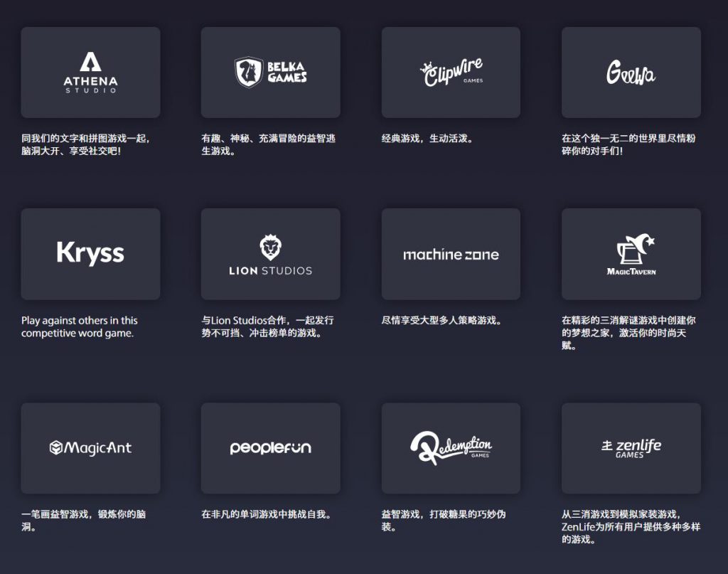Open the Belka Games logo card
This screenshot has width=728, height=574.
(x=271, y=73)
